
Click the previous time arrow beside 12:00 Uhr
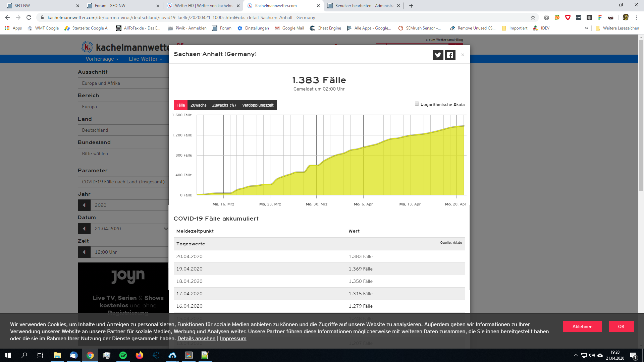[x=84, y=252]
